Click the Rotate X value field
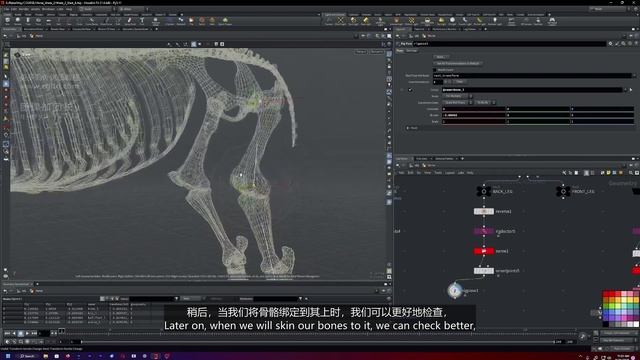Image resolution: width=640 pixels, height=360 pixels. click(x=474, y=115)
